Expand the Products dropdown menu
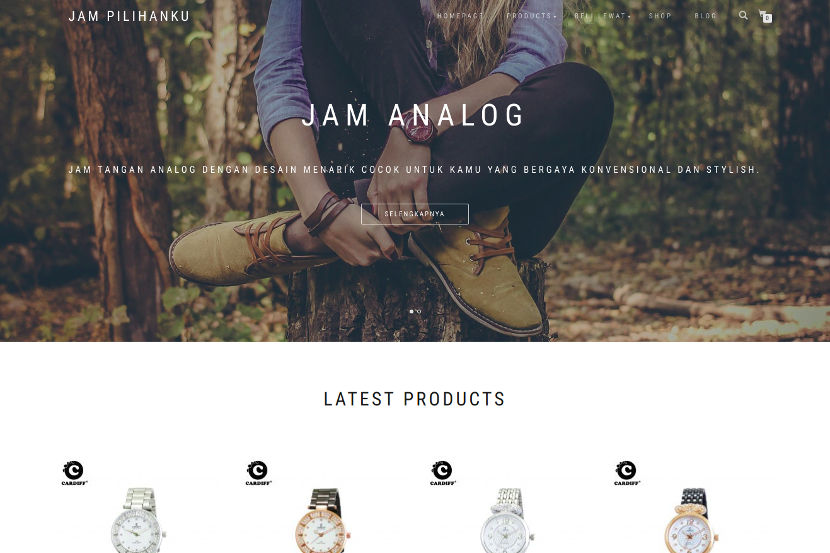This screenshot has height=553, width=830. tap(531, 16)
